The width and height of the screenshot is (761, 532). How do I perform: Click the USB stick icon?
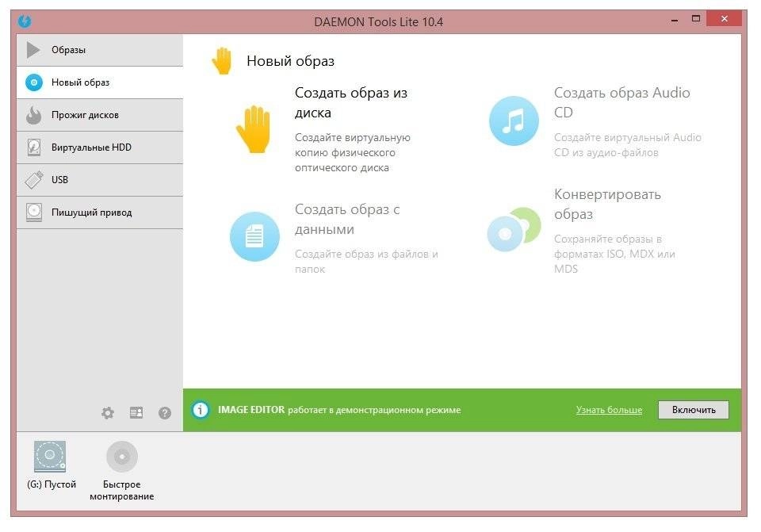pos(34,180)
